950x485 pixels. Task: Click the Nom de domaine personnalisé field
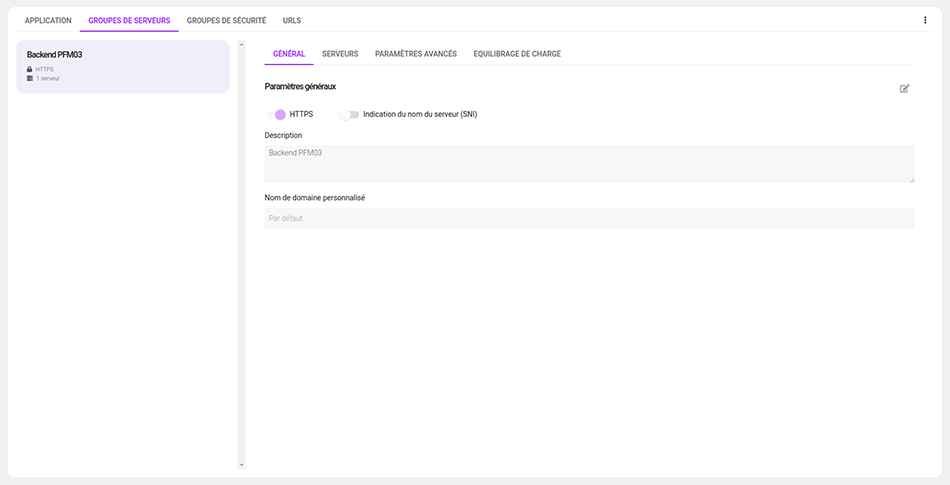[589, 218]
